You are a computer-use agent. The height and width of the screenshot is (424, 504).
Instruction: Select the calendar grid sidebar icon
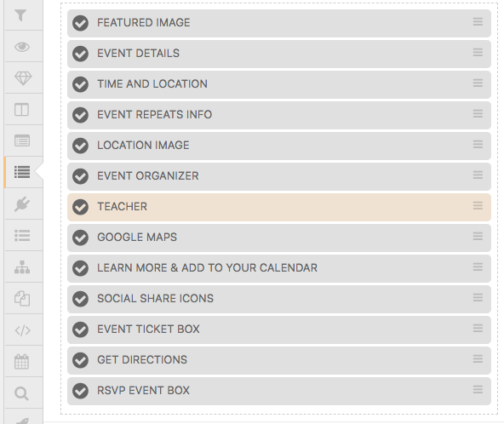21,362
